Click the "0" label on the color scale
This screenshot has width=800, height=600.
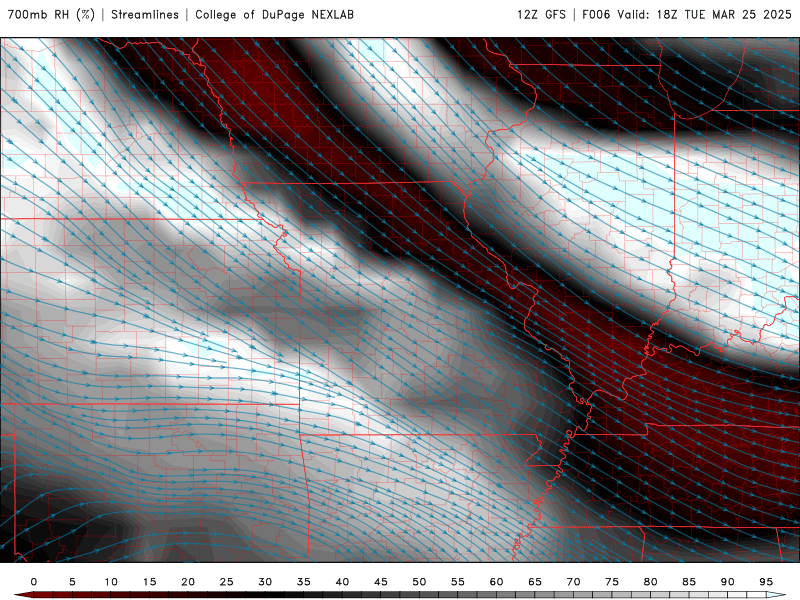(x=34, y=582)
